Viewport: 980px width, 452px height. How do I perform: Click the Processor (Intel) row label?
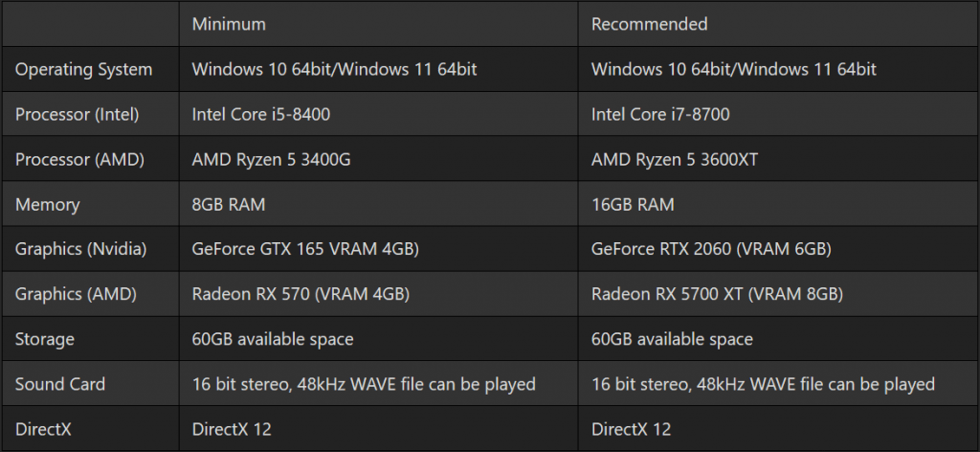point(78,114)
